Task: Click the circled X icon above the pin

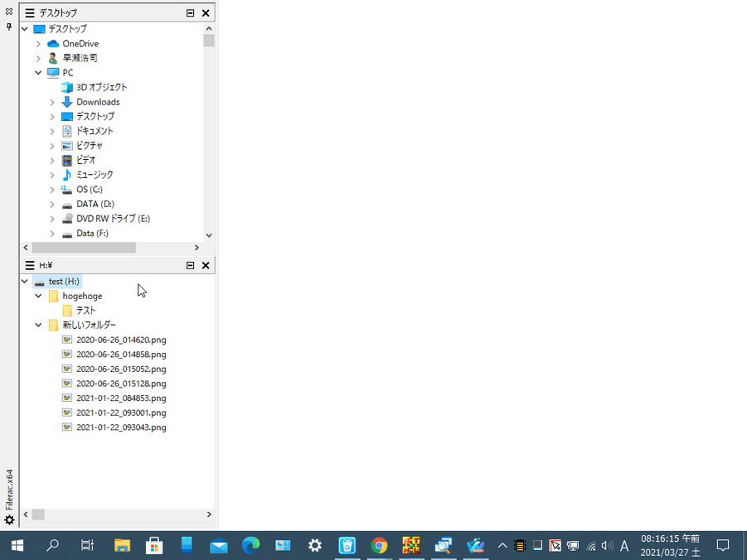Action: (9, 11)
